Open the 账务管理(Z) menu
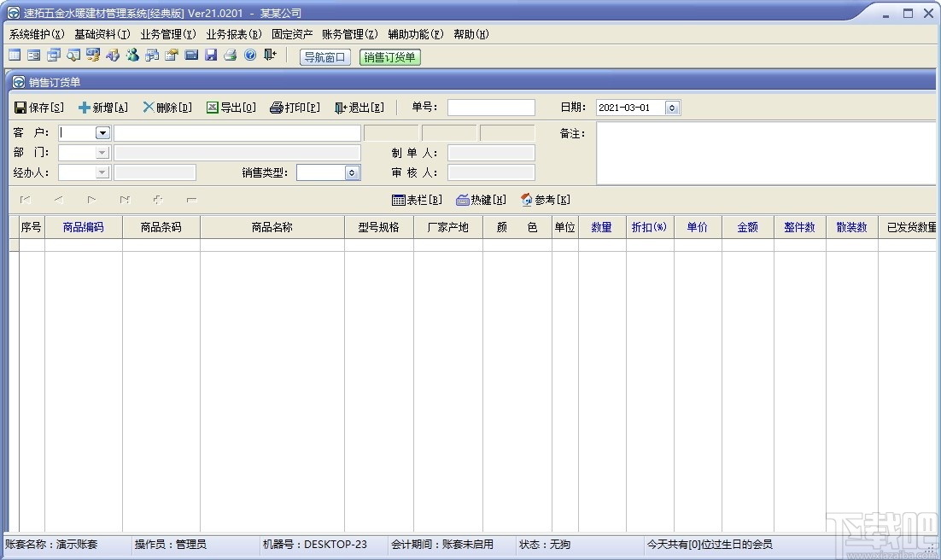 coord(349,34)
